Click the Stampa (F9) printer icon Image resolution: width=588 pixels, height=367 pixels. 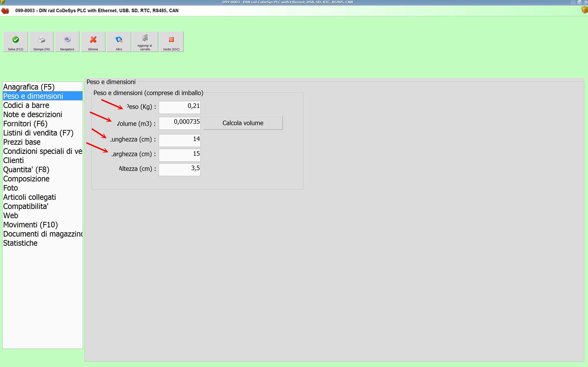click(x=42, y=40)
